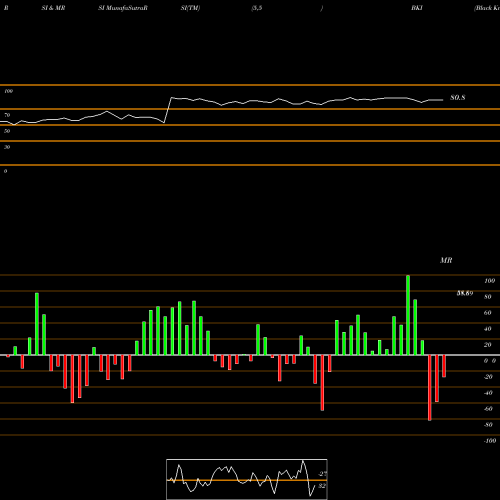Click the '(Black Kn' company name text
500x500 pixels.
coord(487,8)
